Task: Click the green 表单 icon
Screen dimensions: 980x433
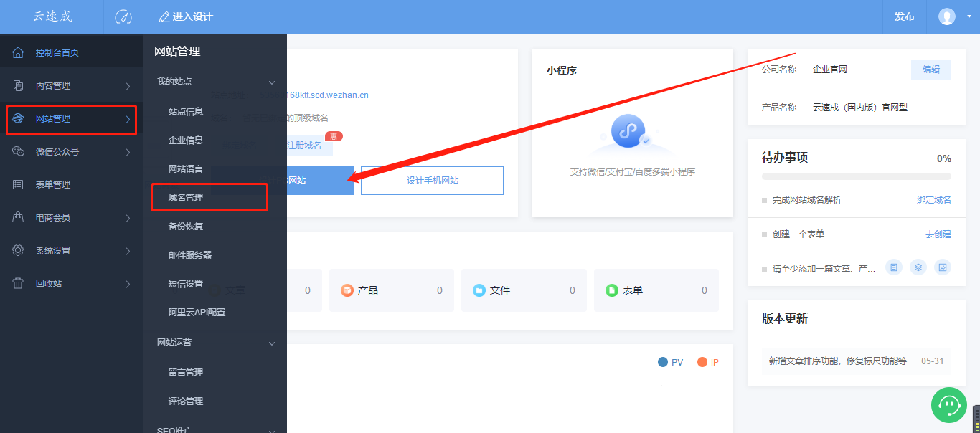Action: pyautogui.click(x=611, y=290)
